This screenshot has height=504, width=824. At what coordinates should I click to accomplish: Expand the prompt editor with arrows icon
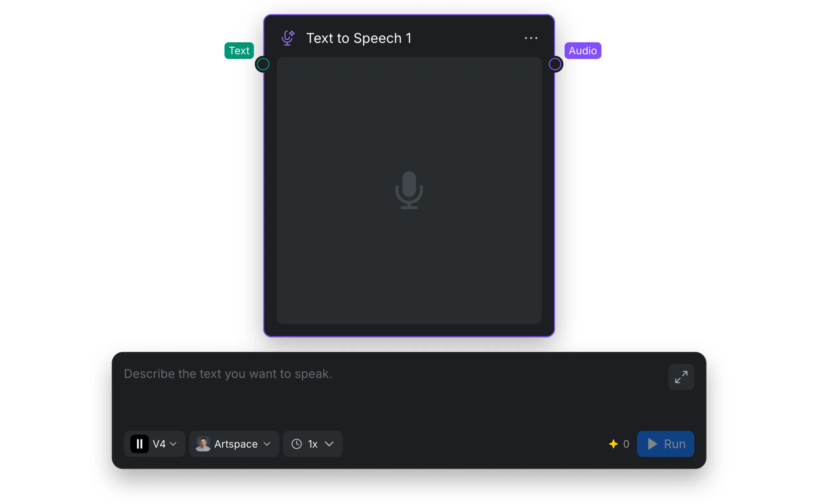click(x=681, y=377)
